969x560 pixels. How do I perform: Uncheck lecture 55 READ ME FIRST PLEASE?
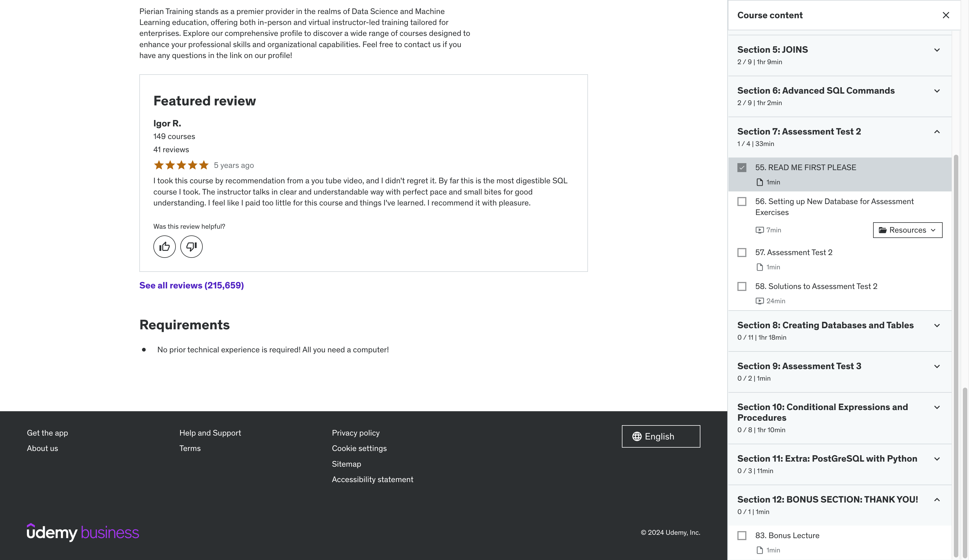[x=742, y=168]
